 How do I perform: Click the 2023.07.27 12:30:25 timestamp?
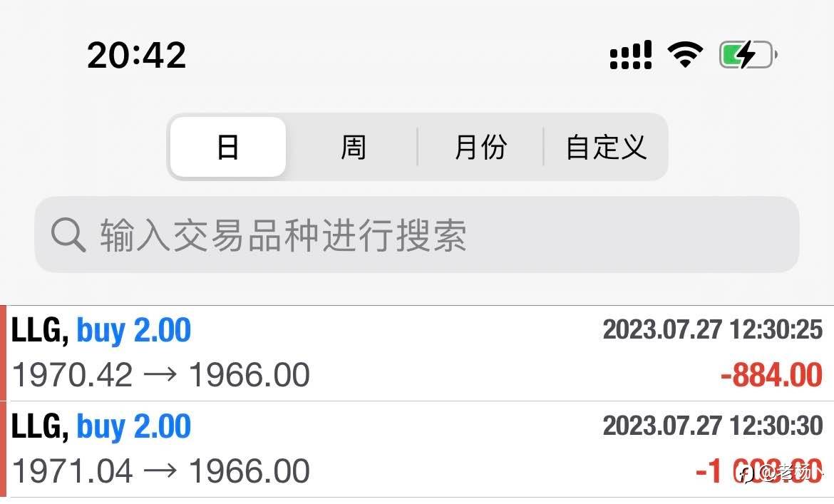[713, 329]
